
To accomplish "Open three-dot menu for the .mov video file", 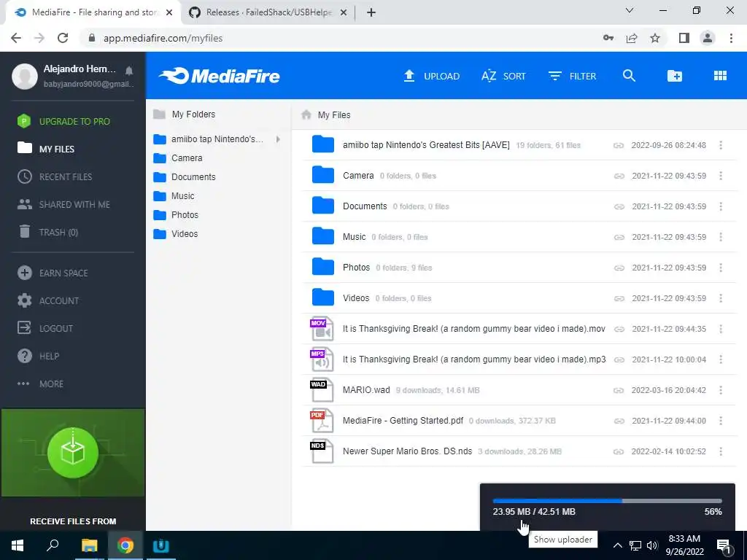I will point(720,329).
